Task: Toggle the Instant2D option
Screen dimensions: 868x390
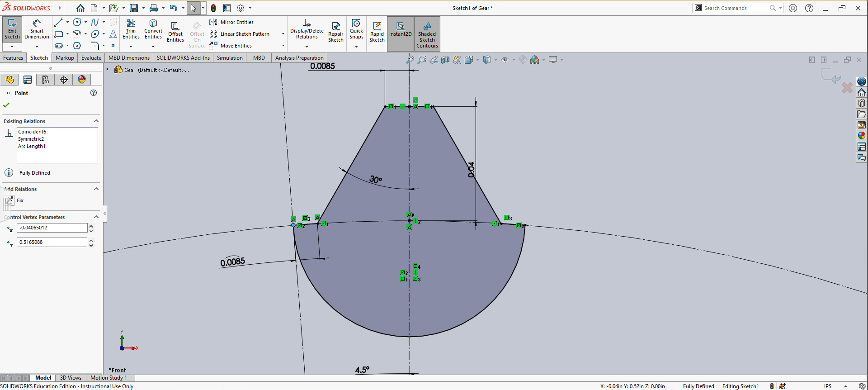Action: click(400, 30)
